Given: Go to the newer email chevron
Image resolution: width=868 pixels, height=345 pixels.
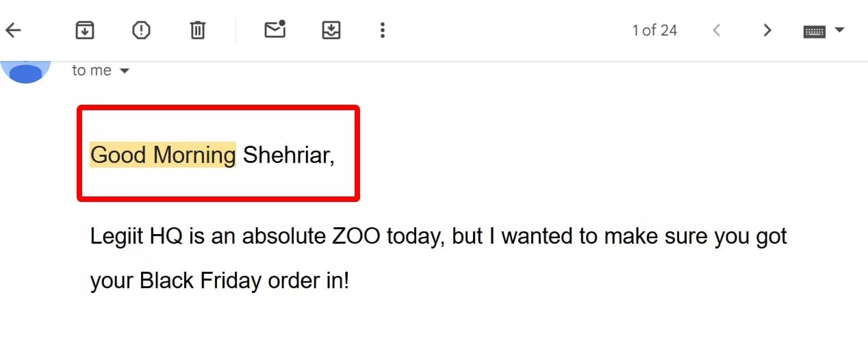Looking at the screenshot, I should point(717,30).
